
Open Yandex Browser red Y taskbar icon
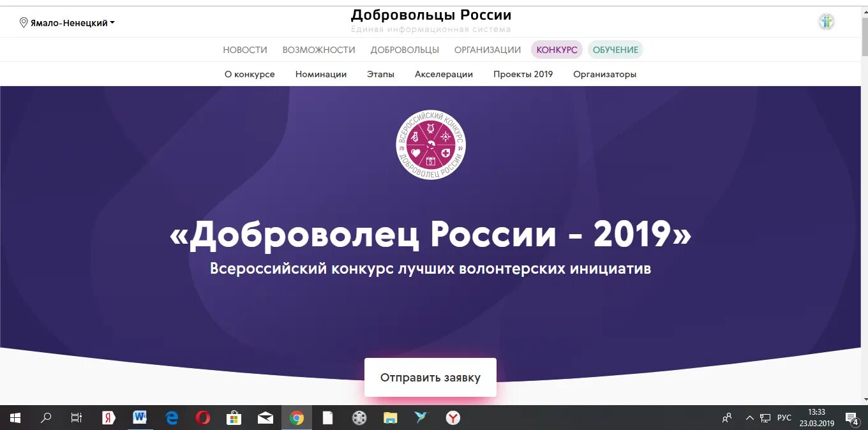coord(453,418)
